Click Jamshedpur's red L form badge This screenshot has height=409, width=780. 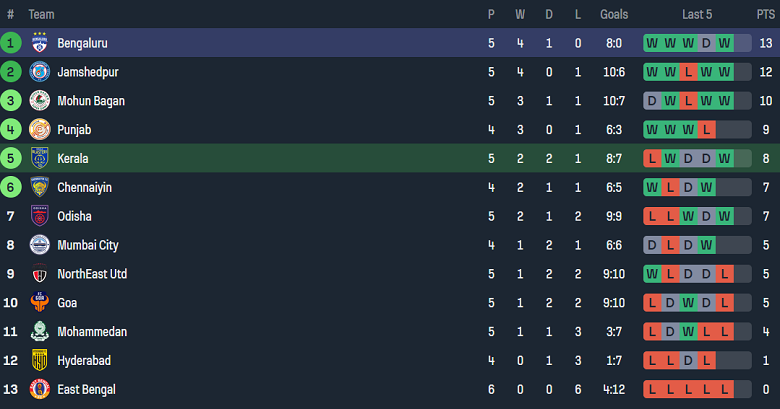click(688, 72)
